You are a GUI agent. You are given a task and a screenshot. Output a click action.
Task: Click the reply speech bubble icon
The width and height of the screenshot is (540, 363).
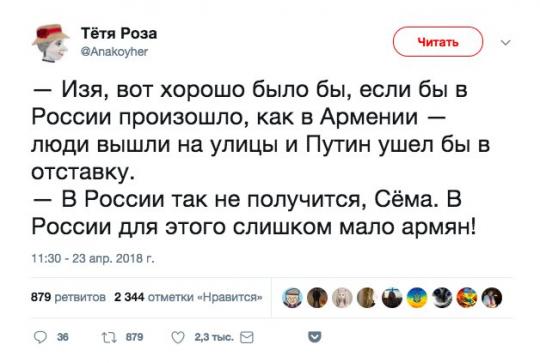[x=40, y=337]
